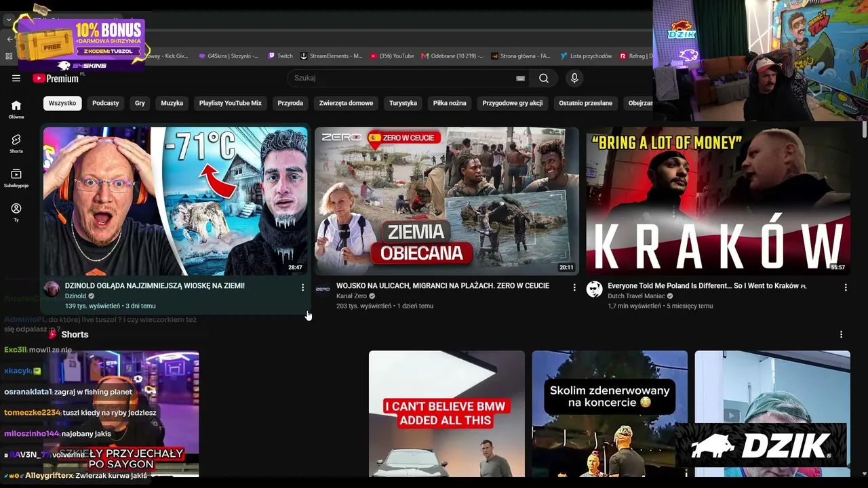Play the Kraków video thumbnail
This screenshot has height=488, width=868.
718,201
